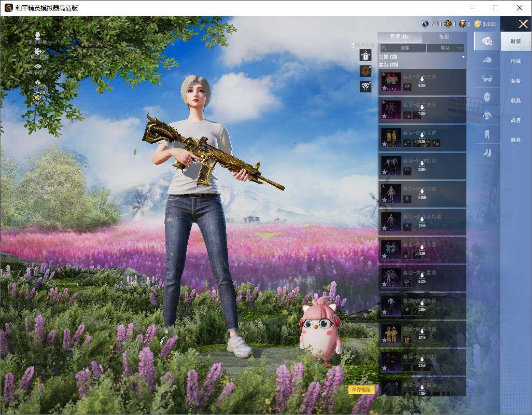Select the shoes category icon
532x415 pixels.
click(487, 153)
